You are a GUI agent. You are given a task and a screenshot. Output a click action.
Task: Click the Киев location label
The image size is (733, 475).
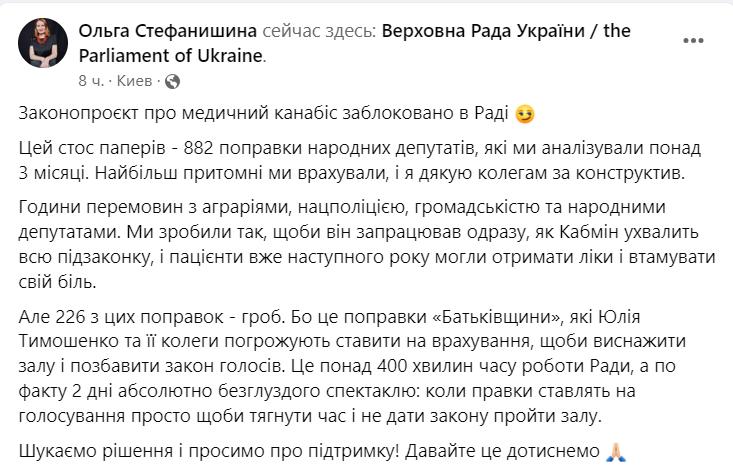coord(136,79)
